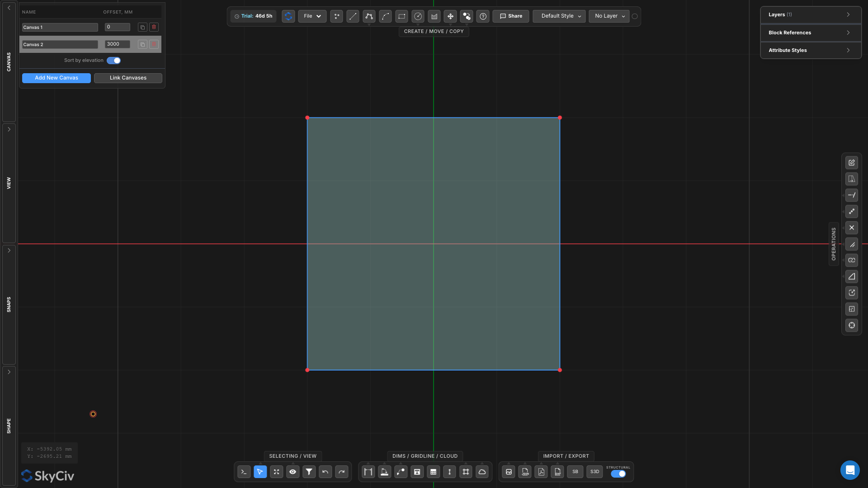
Task: Activate the move tool icon
Action: pyautogui.click(x=450, y=16)
